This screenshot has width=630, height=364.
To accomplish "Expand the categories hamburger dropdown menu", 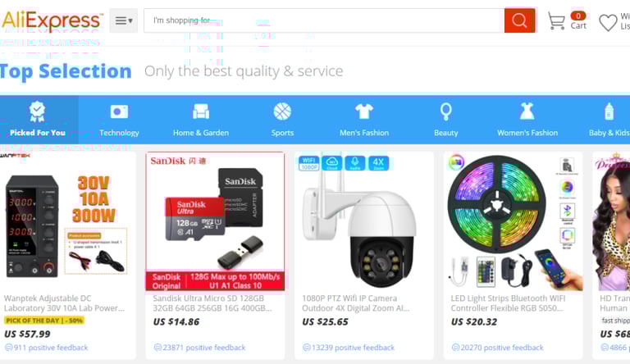I will click(x=124, y=20).
